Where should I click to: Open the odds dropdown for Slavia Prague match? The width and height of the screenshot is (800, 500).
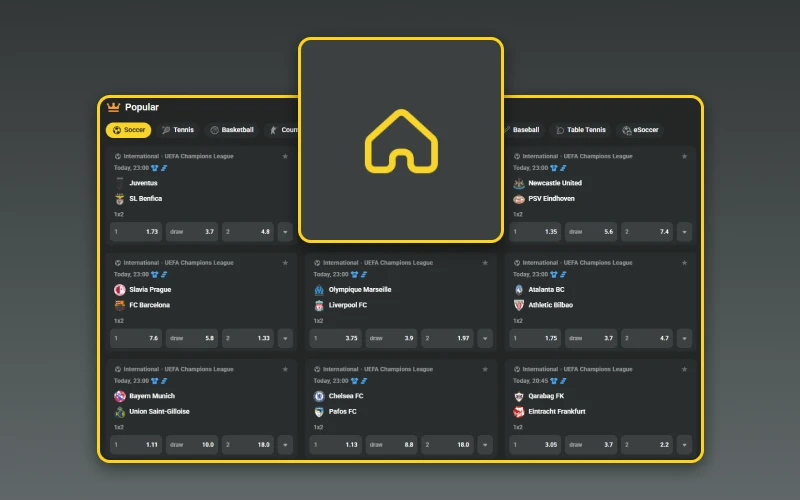point(285,338)
